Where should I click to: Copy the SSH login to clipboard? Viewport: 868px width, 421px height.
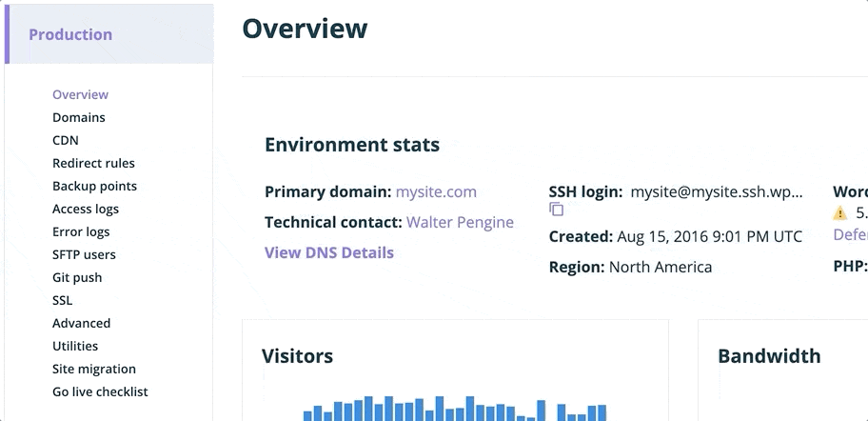tap(557, 210)
